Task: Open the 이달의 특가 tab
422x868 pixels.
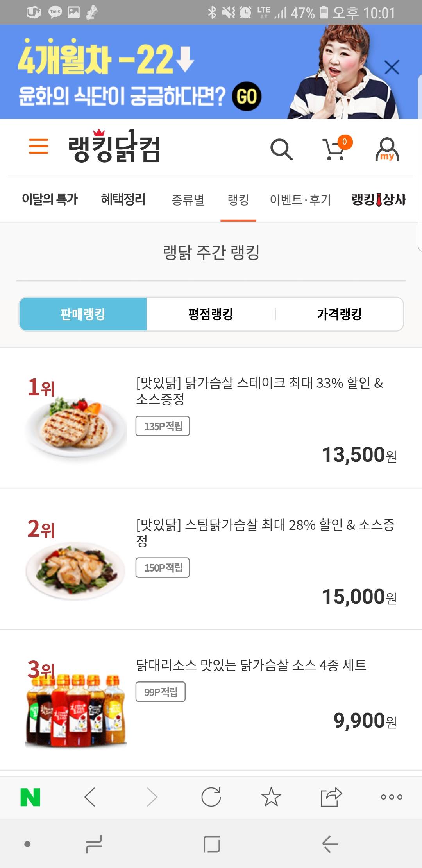Action: click(50, 199)
